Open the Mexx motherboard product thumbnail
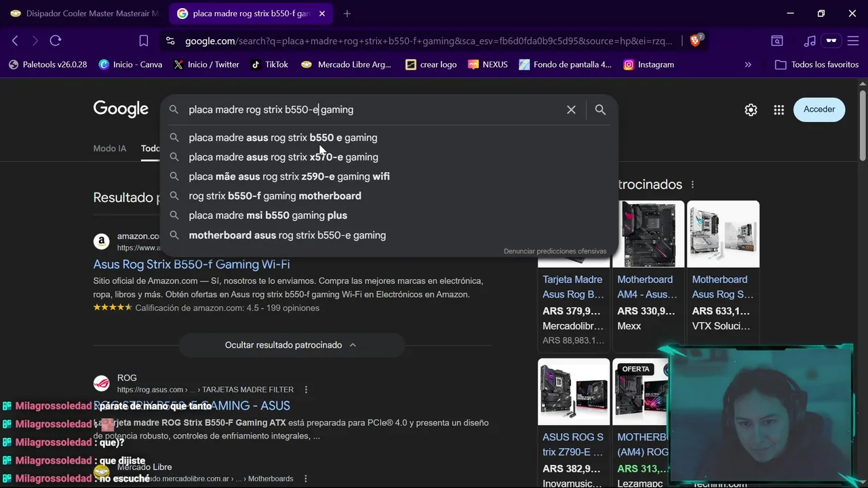 coord(648,234)
